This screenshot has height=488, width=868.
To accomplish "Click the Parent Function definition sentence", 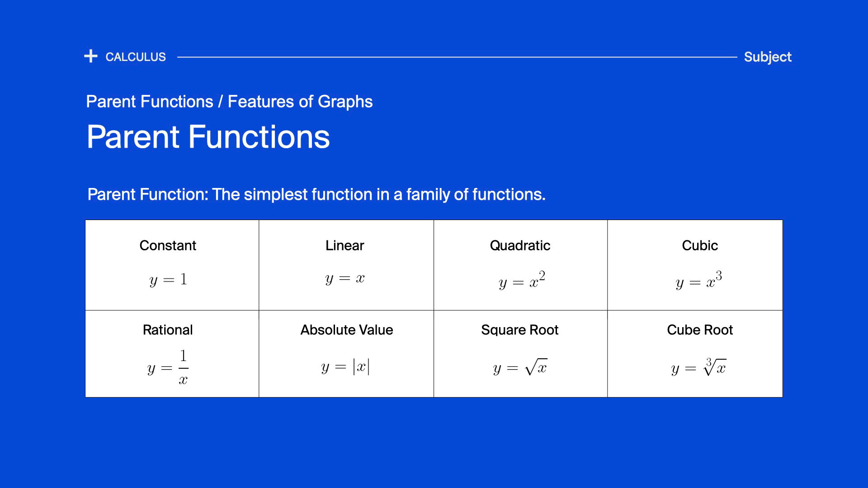I will pos(316,194).
